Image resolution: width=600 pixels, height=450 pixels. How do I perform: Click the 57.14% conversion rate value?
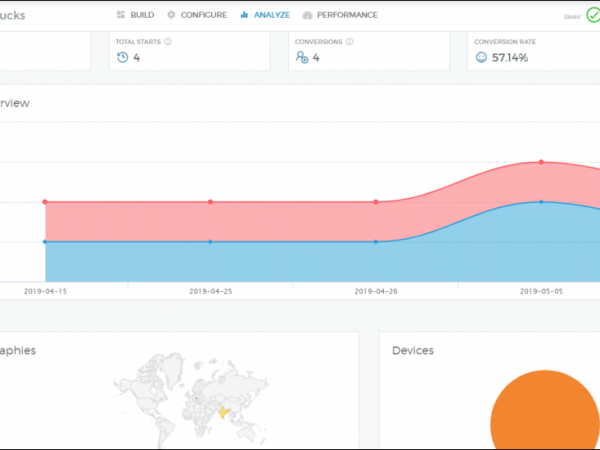pos(510,58)
